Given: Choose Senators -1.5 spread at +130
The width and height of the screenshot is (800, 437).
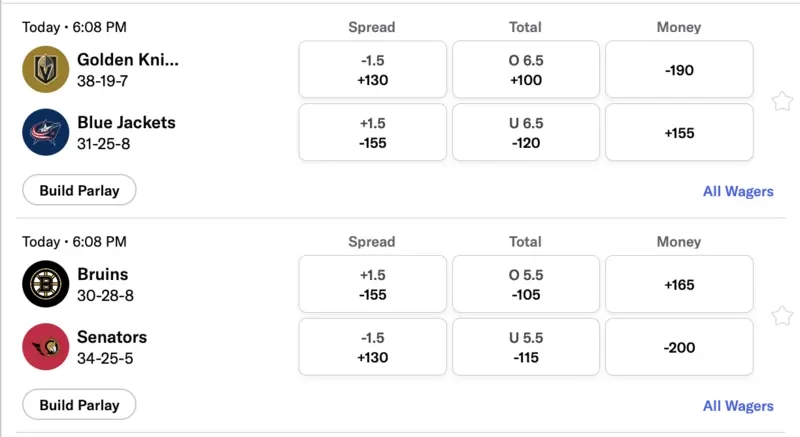Looking at the screenshot, I should click(x=372, y=347).
